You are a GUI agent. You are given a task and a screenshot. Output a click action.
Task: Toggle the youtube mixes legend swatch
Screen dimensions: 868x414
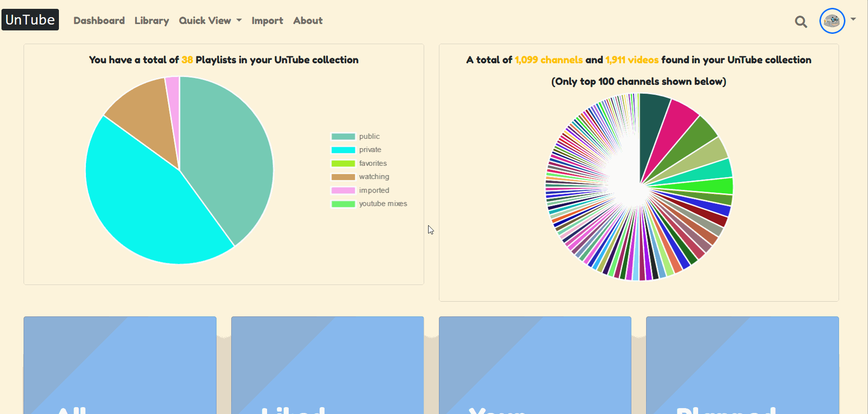(343, 204)
